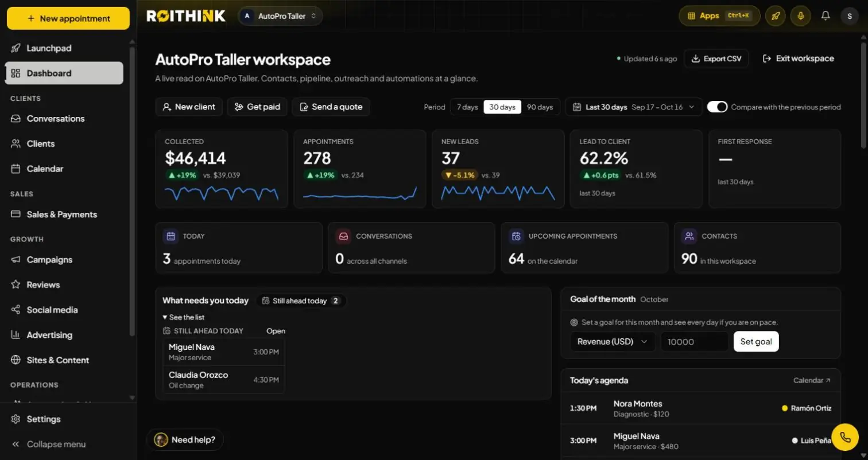Click the Get paid button

[x=257, y=107]
